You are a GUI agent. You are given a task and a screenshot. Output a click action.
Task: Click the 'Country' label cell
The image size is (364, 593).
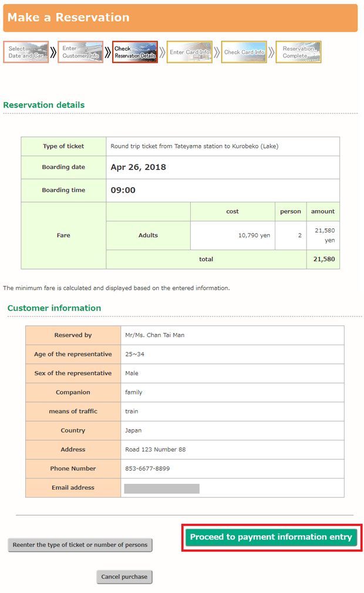pos(73,430)
